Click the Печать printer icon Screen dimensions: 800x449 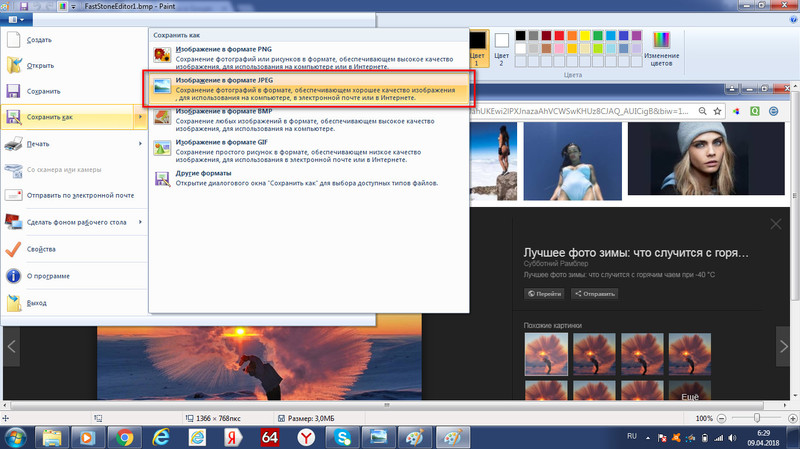[x=14, y=144]
